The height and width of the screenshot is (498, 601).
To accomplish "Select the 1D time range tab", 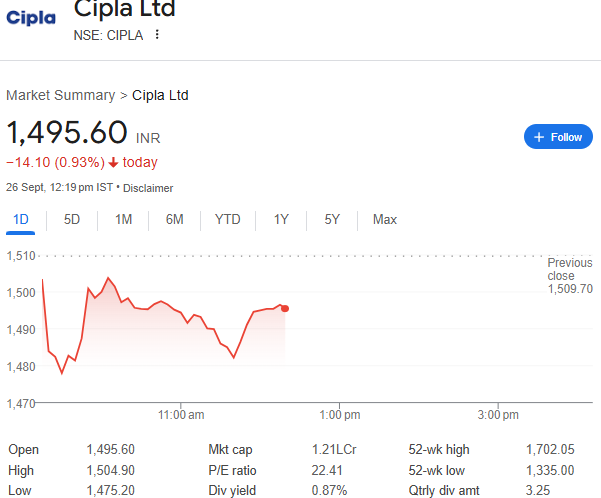I will coord(21,219).
